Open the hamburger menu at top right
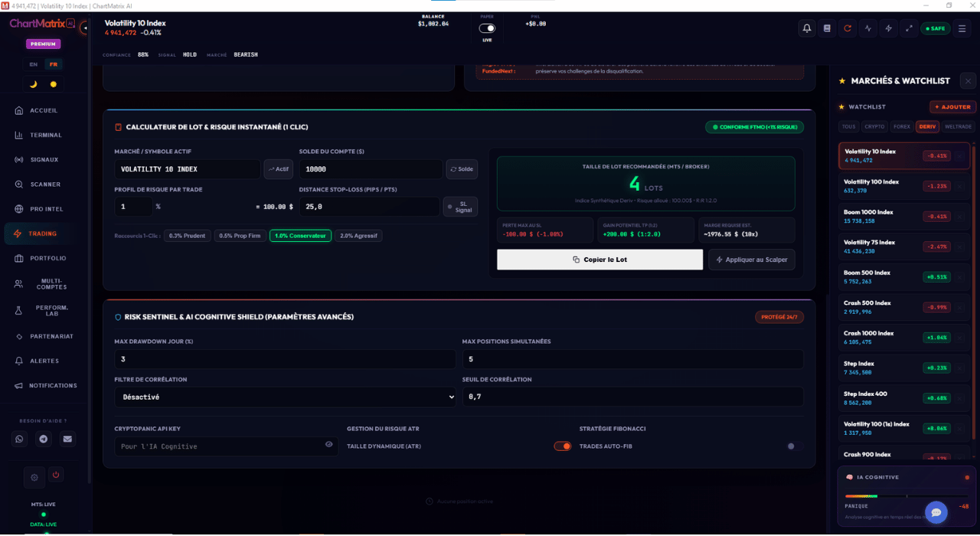The image size is (980, 536). (x=962, y=28)
